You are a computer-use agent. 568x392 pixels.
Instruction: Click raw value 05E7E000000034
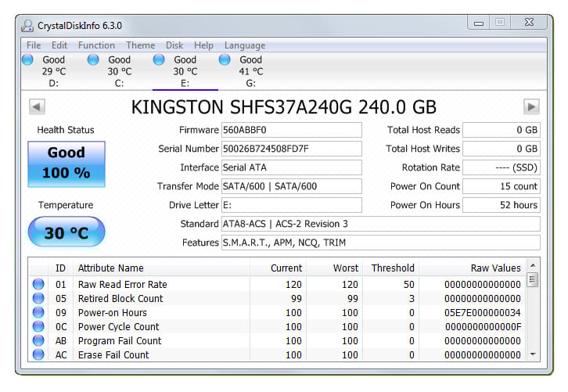[483, 313]
